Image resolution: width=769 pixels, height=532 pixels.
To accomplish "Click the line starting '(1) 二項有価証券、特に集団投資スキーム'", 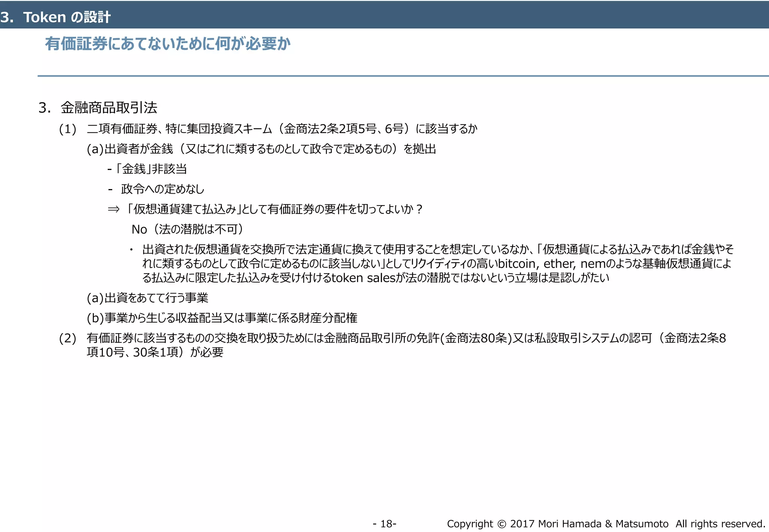I will point(268,129).
